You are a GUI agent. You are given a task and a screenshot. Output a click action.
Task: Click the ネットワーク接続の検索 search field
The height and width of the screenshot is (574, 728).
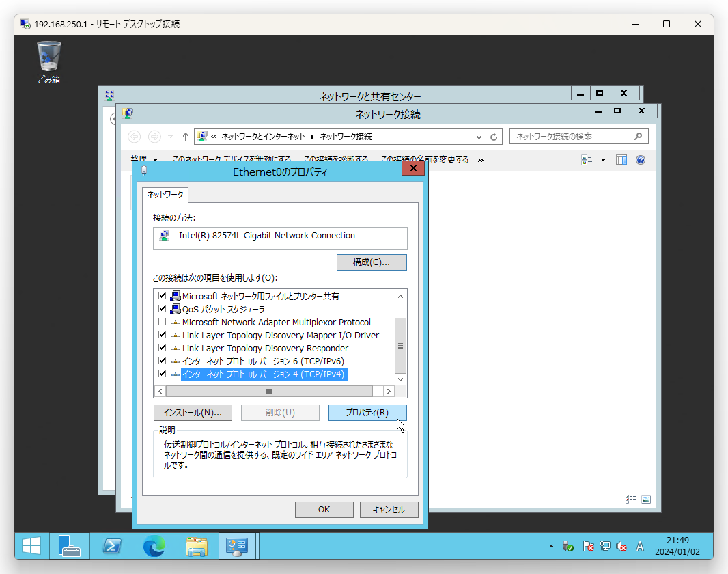pos(578,136)
